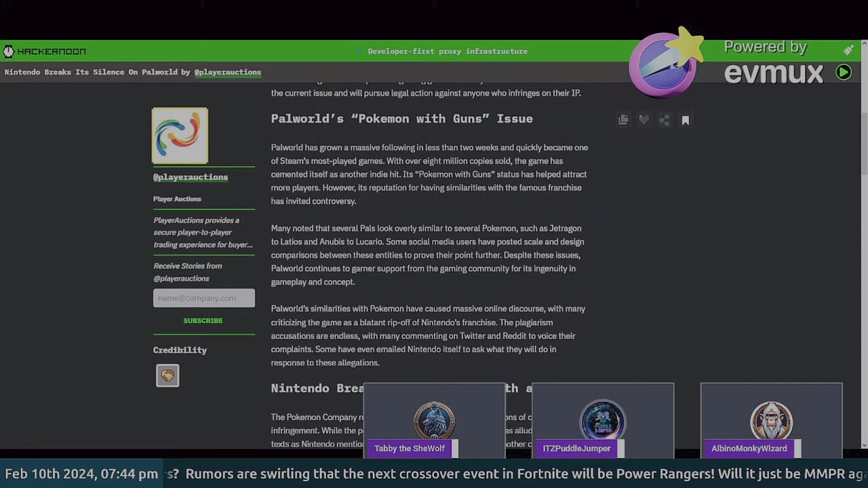Open the evmux planet logo
Viewport: 868px width, 488px height.
click(x=665, y=64)
